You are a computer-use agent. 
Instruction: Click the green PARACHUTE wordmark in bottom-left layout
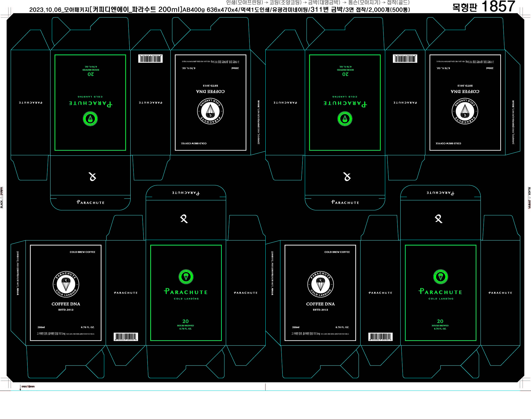[x=186, y=292]
